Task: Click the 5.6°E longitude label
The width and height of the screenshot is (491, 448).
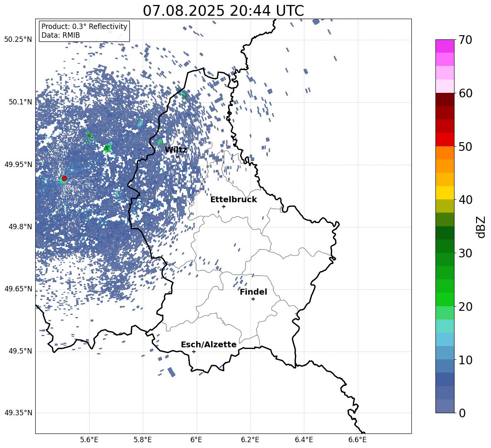Action: point(89,440)
